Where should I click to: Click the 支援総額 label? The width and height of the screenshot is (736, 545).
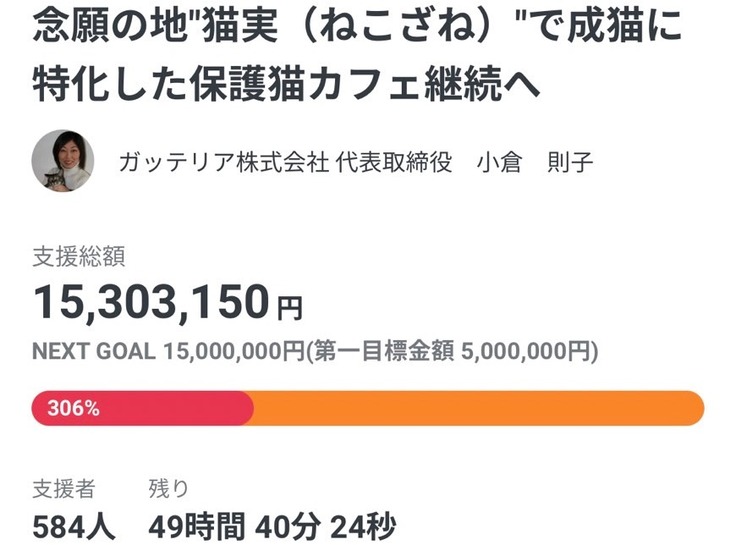pyautogui.click(x=78, y=257)
